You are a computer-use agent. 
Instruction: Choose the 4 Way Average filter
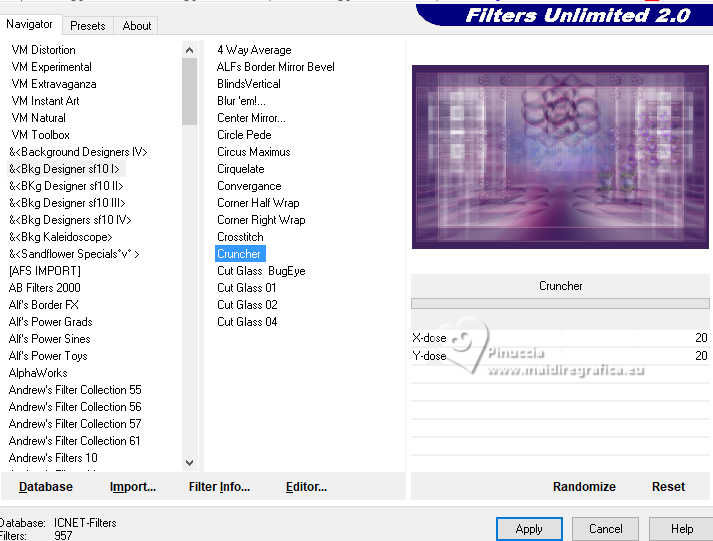click(x=254, y=50)
